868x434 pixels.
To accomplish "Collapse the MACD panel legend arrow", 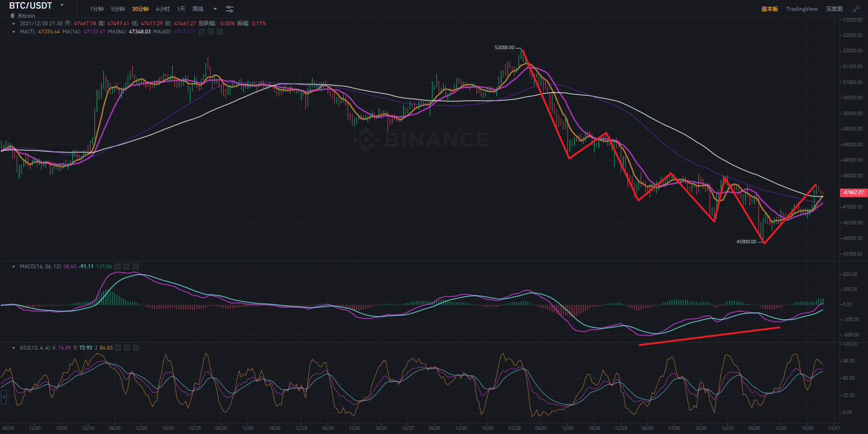I will click(x=14, y=266).
